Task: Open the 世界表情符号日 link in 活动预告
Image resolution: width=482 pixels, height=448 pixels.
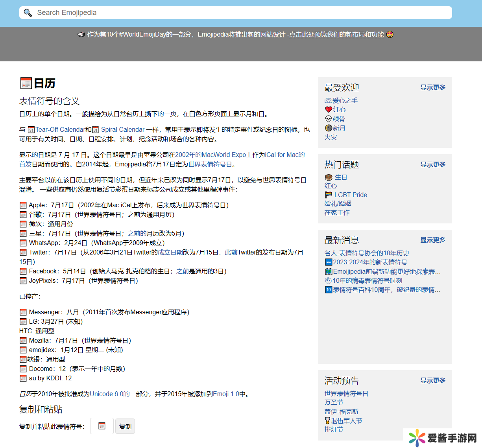Action: pyautogui.click(x=346, y=393)
